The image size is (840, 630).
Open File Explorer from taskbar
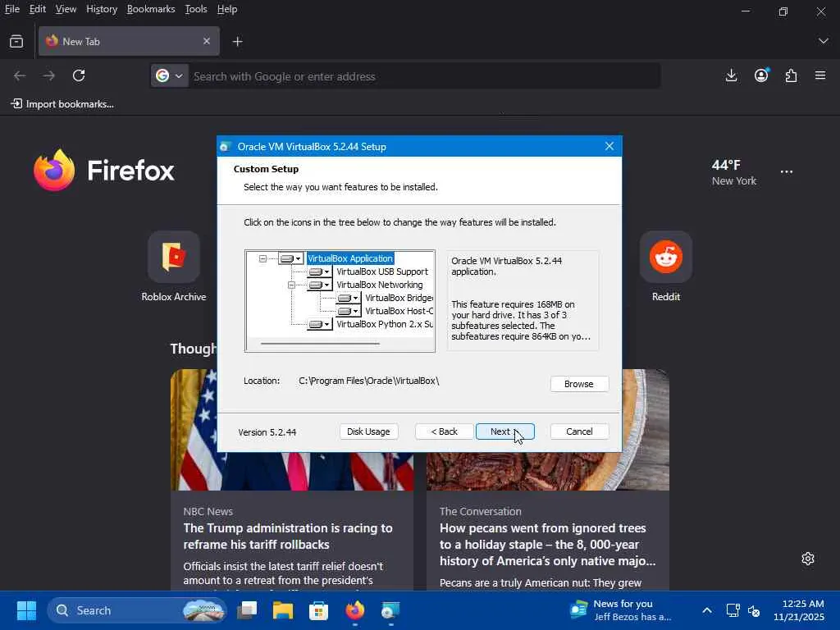(x=283, y=610)
